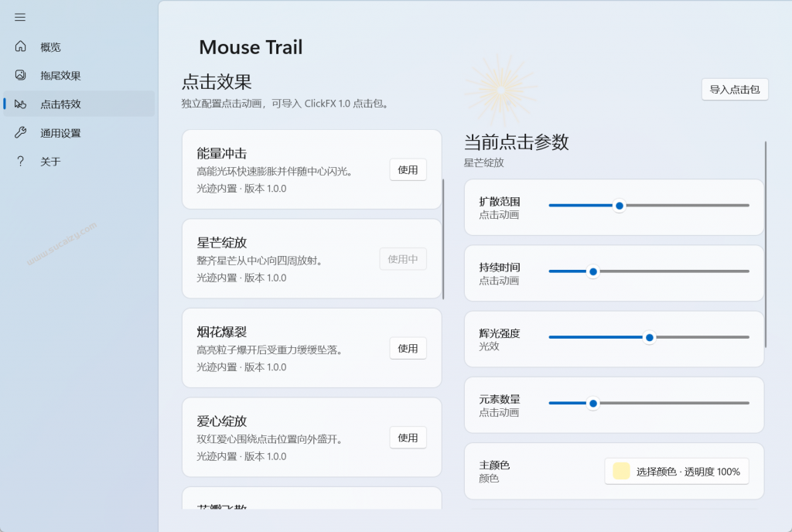792x532 pixels.
Task: Open the 主颜色 color picker button
Action: tap(676, 472)
